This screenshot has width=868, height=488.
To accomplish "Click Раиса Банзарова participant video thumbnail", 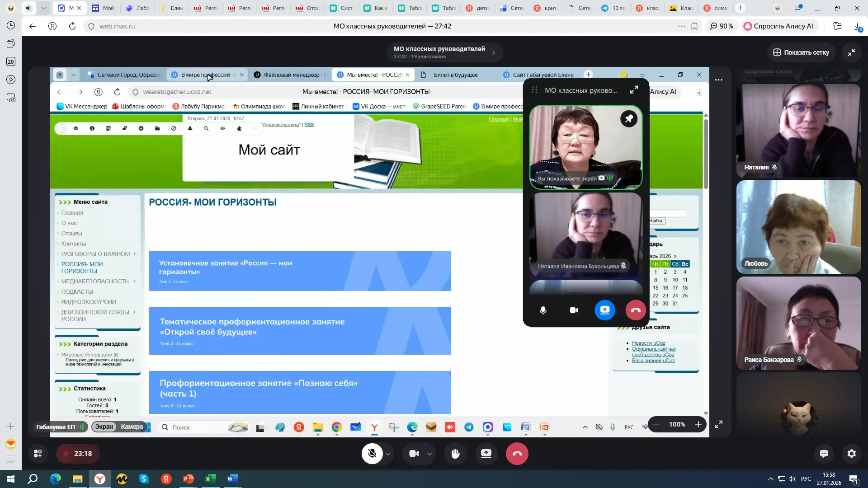I will (x=798, y=324).
